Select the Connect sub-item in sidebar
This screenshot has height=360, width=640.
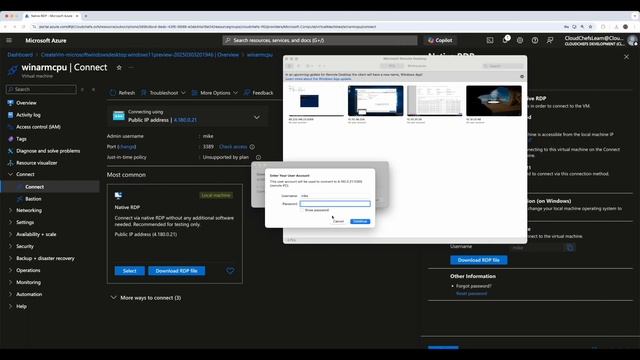pos(34,187)
